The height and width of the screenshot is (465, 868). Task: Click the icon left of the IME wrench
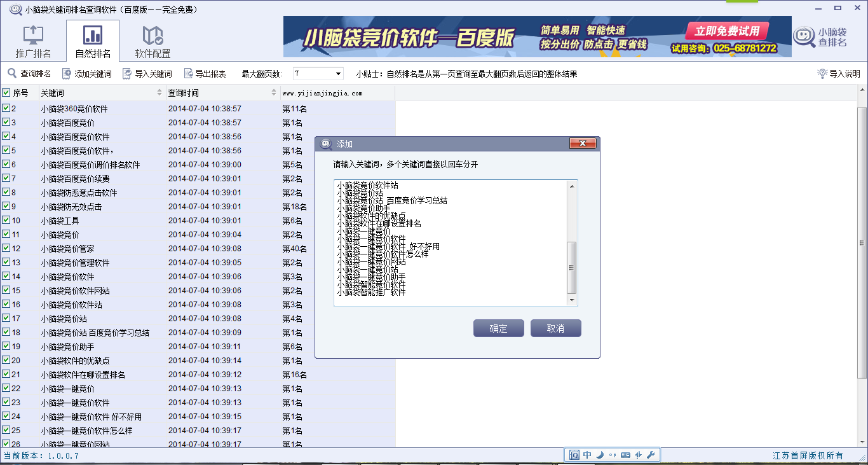[x=638, y=455]
